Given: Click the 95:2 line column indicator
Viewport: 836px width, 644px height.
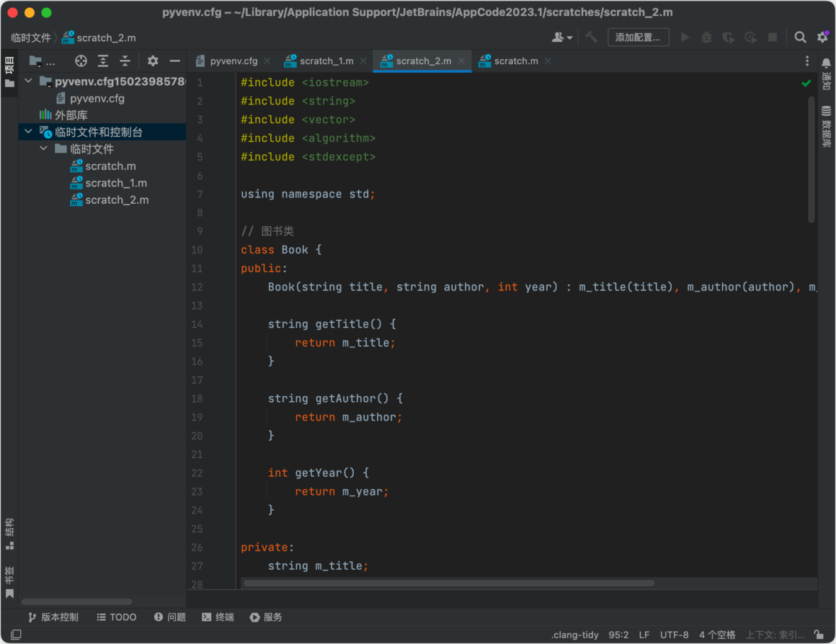Looking at the screenshot, I should [618, 635].
